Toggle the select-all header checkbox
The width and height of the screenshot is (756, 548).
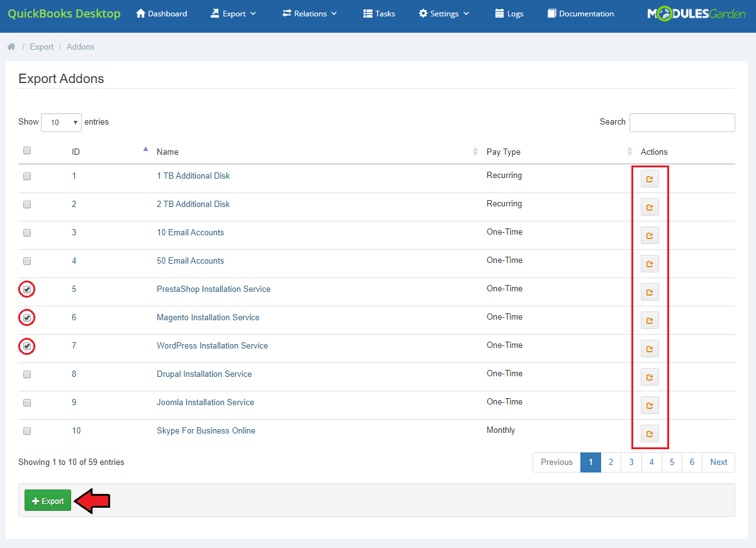[x=27, y=150]
